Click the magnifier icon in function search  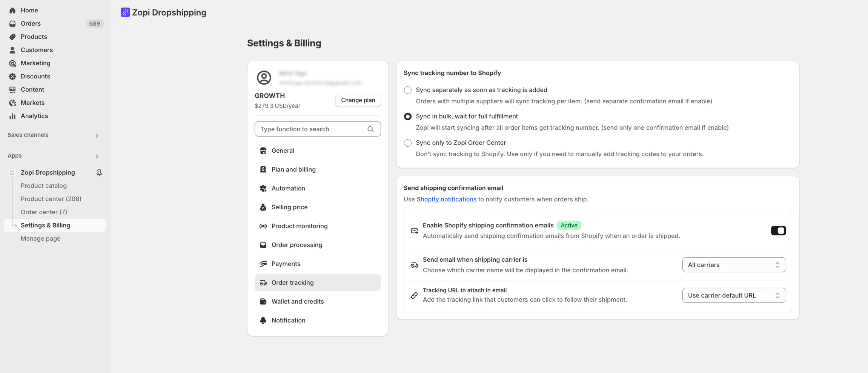pyautogui.click(x=370, y=129)
